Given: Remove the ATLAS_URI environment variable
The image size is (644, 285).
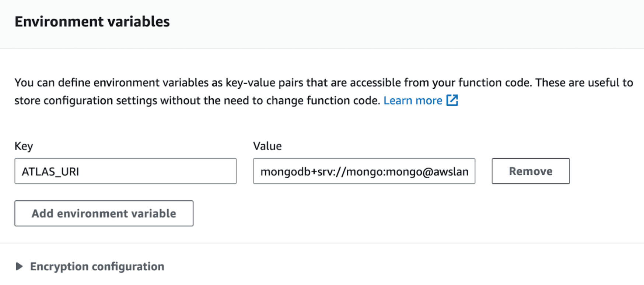Looking at the screenshot, I should 531,171.
